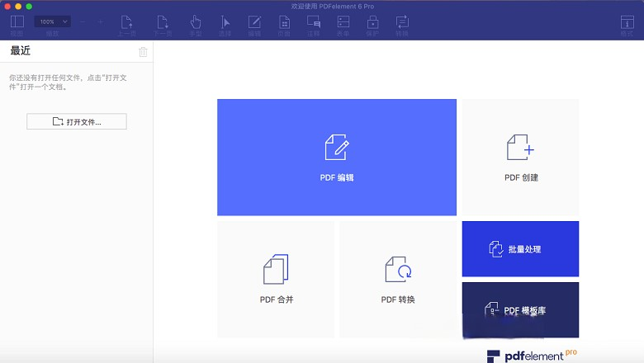Click the red close window button

click(x=7, y=6)
